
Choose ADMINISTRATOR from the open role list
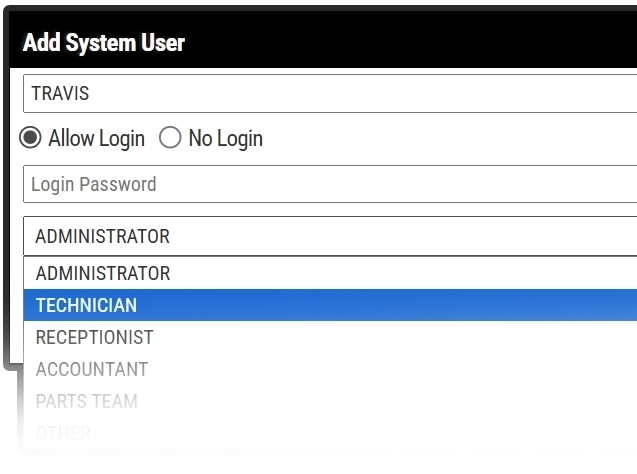(103, 273)
